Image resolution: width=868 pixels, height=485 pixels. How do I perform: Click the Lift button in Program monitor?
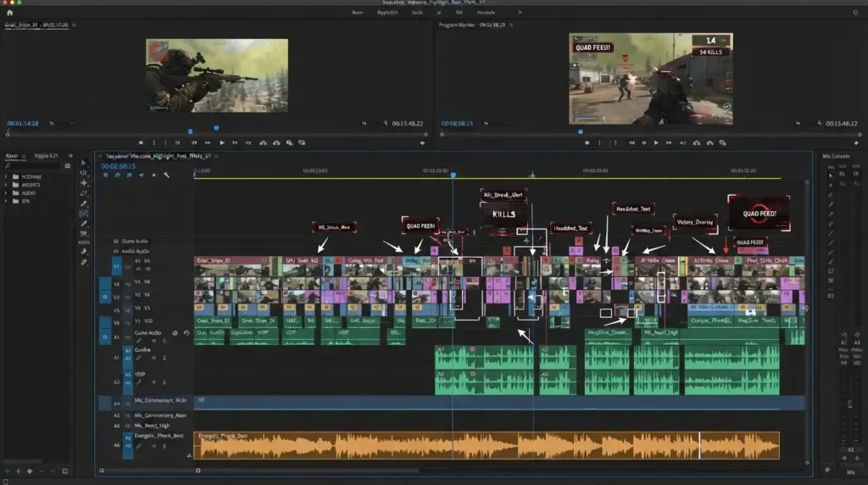pyautogui.click(x=697, y=142)
